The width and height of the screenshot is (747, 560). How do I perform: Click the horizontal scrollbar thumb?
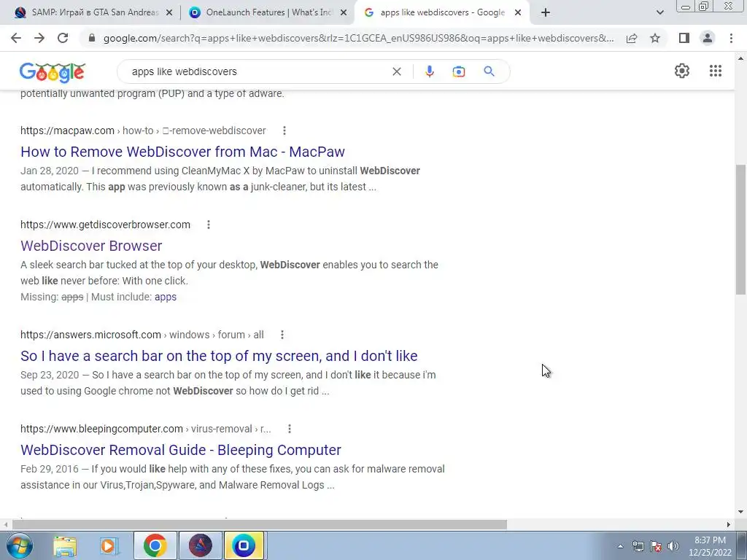(260, 525)
